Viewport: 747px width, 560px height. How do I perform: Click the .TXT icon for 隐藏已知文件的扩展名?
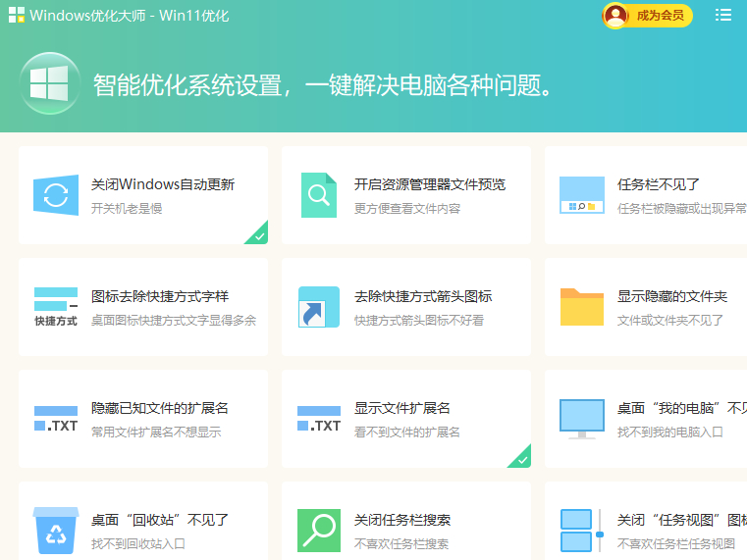coord(56,419)
